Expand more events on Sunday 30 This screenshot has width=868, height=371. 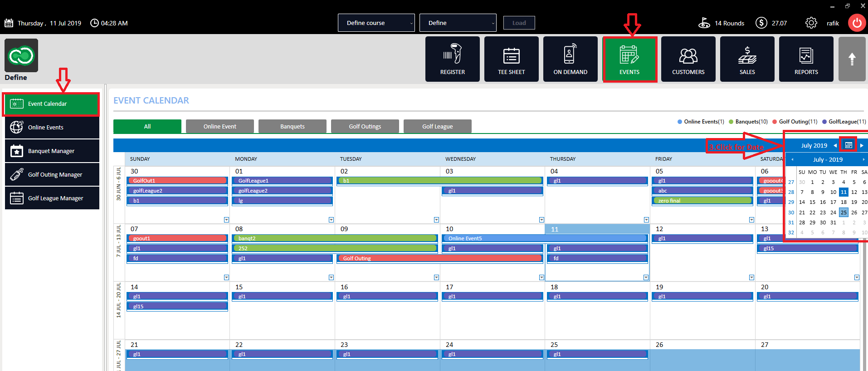tap(226, 220)
